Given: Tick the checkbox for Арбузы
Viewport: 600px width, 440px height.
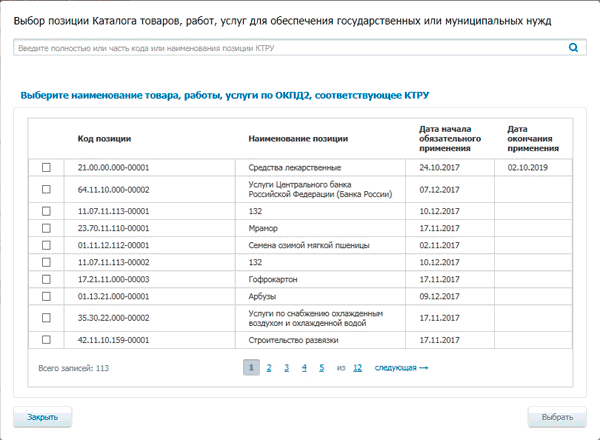Looking at the screenshot, I should [46, 295].
